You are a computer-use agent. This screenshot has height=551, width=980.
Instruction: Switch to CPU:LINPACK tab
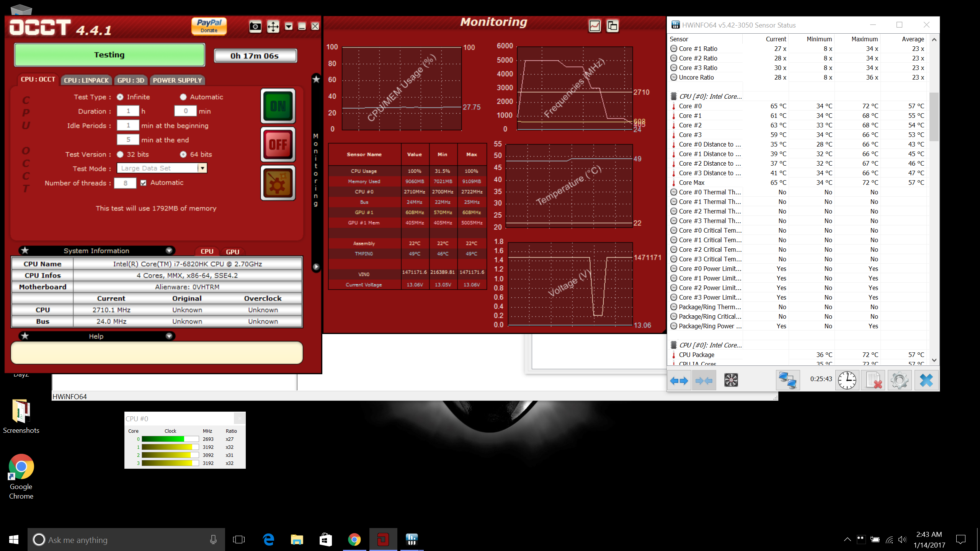pyautogui.click(x=87, y=80)
